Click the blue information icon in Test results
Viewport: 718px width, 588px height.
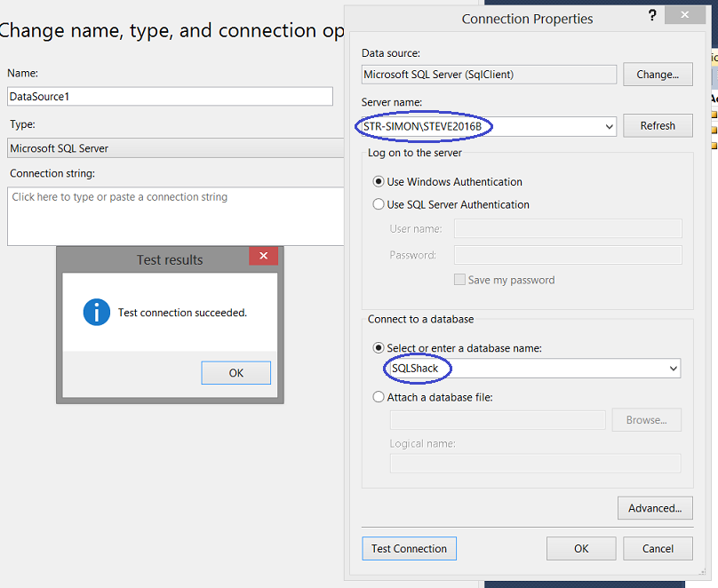96,312
